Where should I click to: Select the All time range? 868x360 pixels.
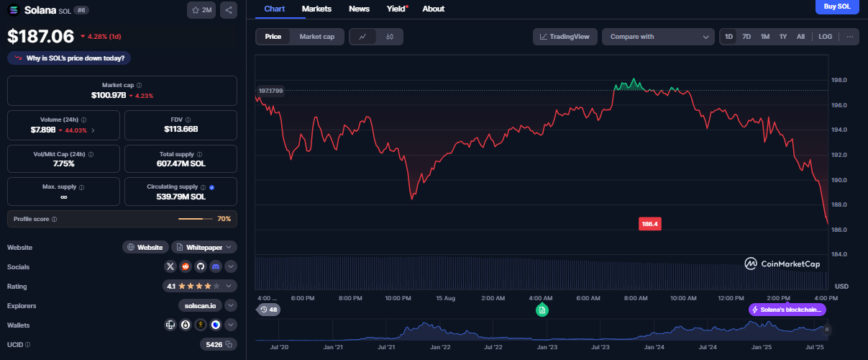tap(800, 37)
